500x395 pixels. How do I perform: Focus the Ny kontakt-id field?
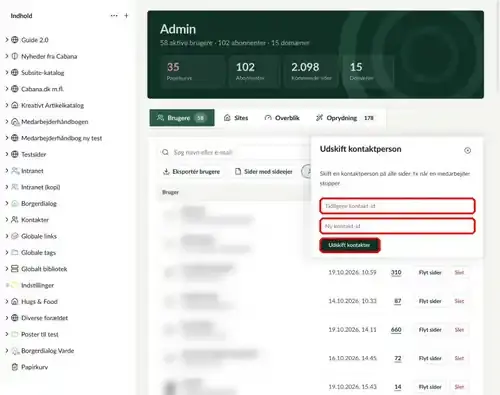397,226
